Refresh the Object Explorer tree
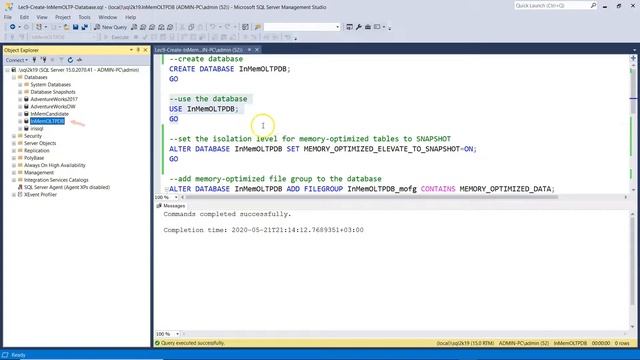This screenshot has height=360, width=640. coord(70,60)
